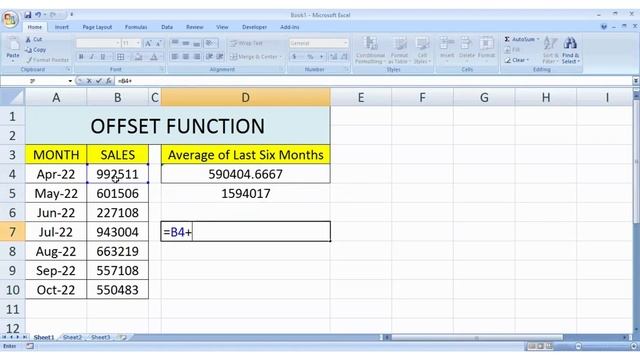
Task: Increase font size with Grow Font
Action: click(148, 43)
